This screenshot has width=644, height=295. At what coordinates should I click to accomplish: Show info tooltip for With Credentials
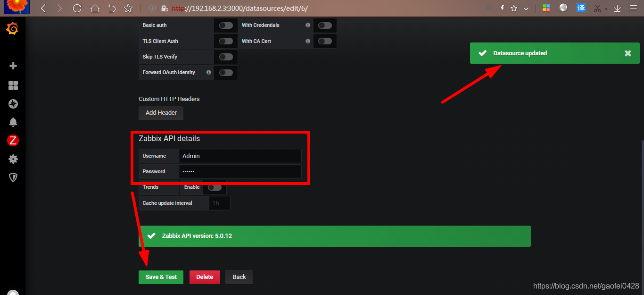pos(308,25)
